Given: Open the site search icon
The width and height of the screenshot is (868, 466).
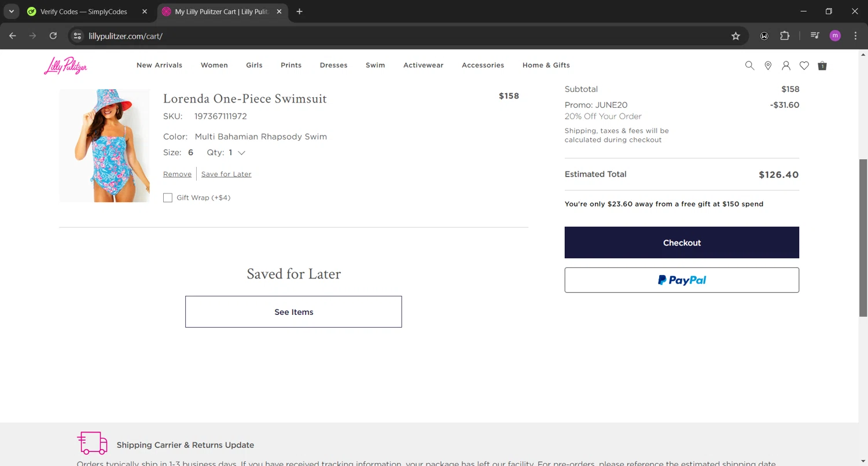Looking at the screenshot, I should point(749,65).
